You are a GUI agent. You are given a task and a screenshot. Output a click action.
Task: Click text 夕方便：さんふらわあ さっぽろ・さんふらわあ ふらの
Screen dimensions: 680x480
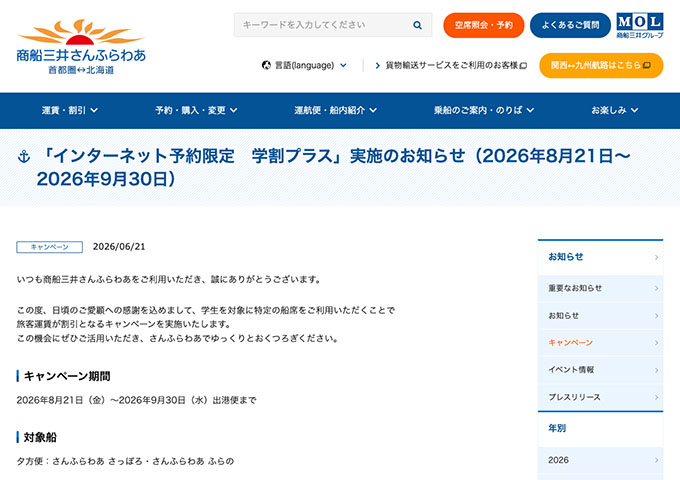click(125, 461)
